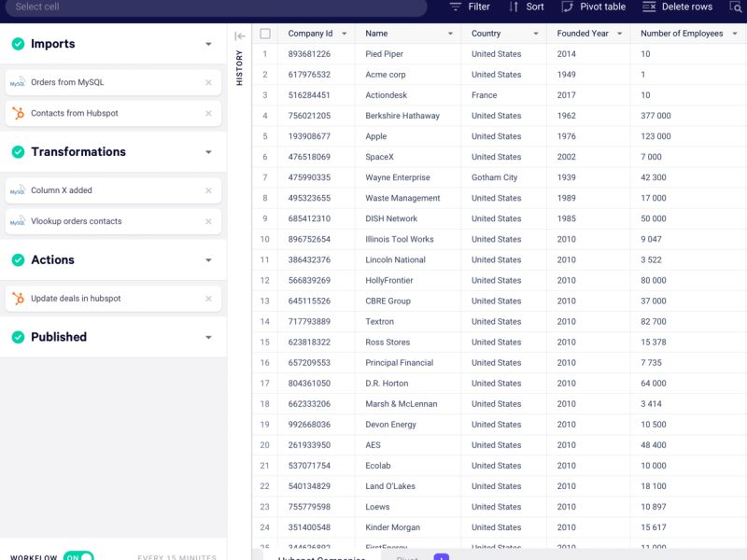Open the Pivot table tool
The width and height of the screenshot is (747, 560).
coord(594,7)
